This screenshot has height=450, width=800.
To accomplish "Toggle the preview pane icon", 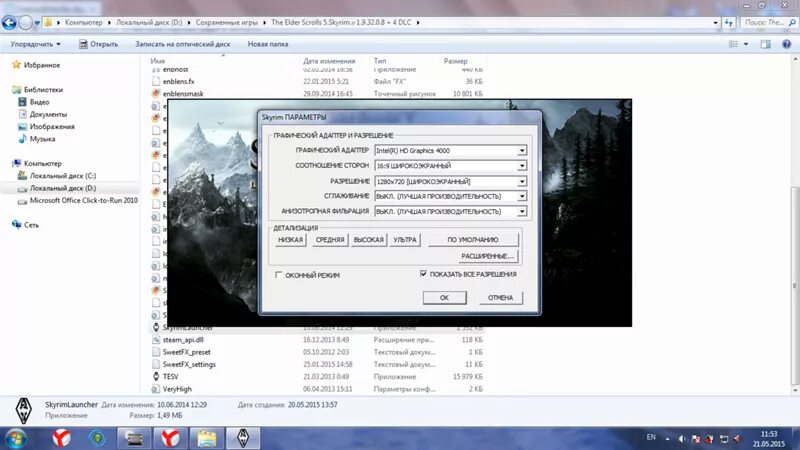I will tap(766, 44).
